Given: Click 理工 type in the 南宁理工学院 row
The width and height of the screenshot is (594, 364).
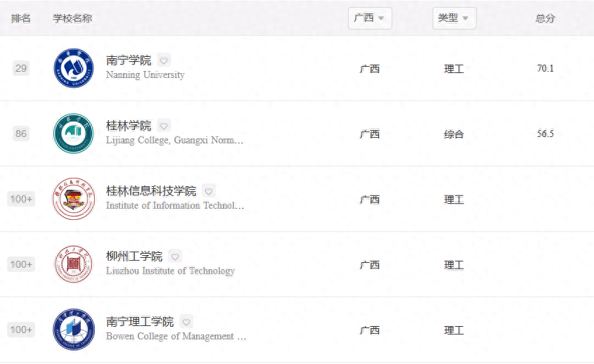Looking at the screenshot, I should coord(454,330).
